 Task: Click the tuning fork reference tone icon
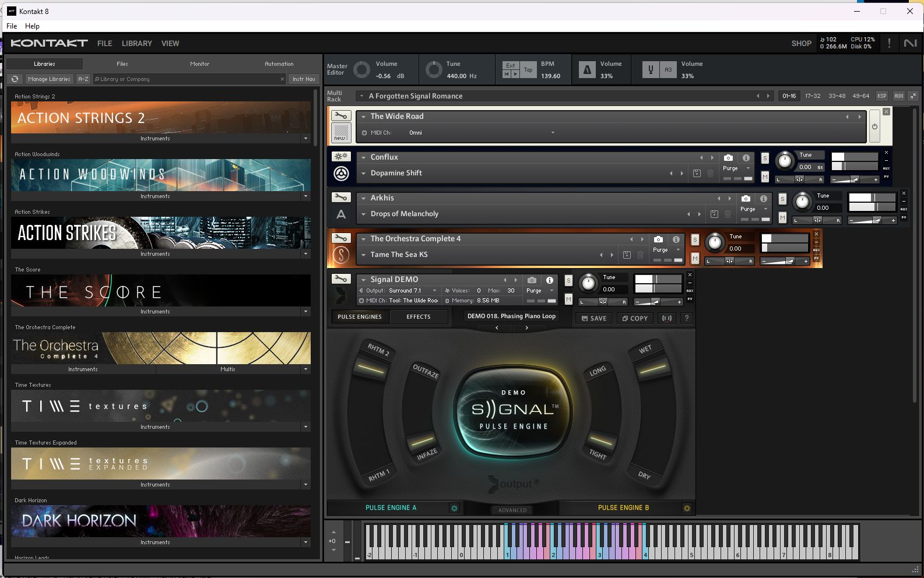click(x=651, y=70)
